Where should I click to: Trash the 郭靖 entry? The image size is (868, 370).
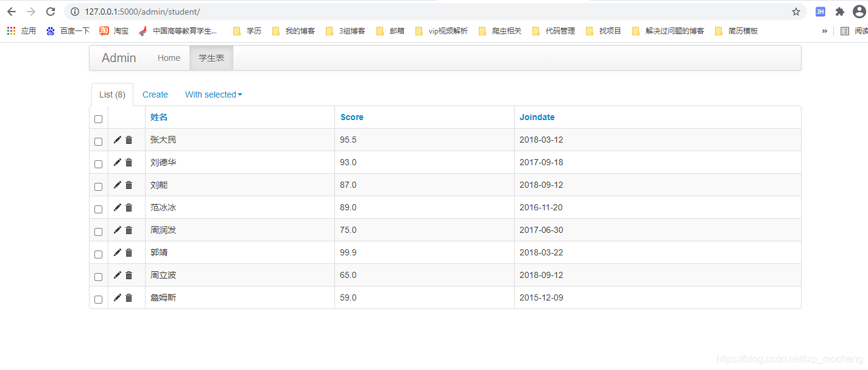(x=129, y=252)
